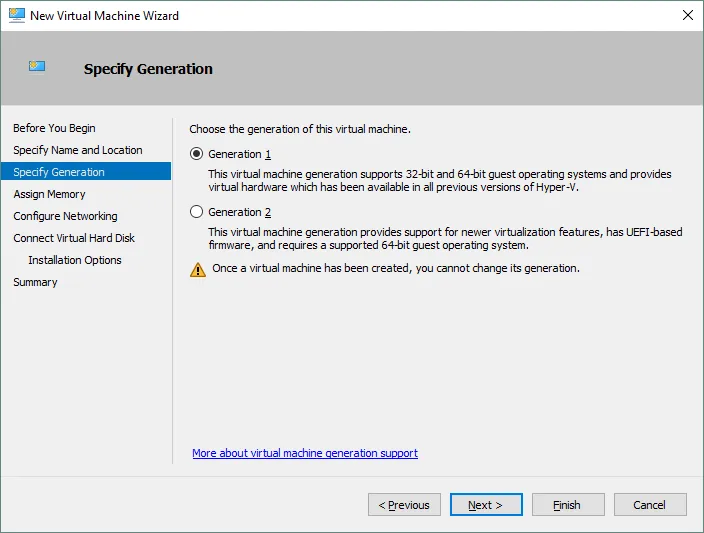Click the header icon beside Specify Generation
704x533 pixels.
coord(37,68)
